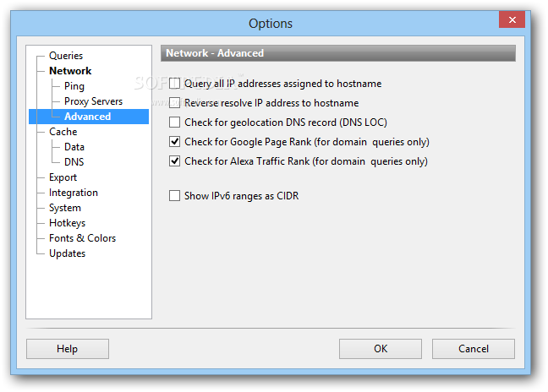
Task: Enable Show IPv6 ranges as CIDR
Action: click(174, 196)
